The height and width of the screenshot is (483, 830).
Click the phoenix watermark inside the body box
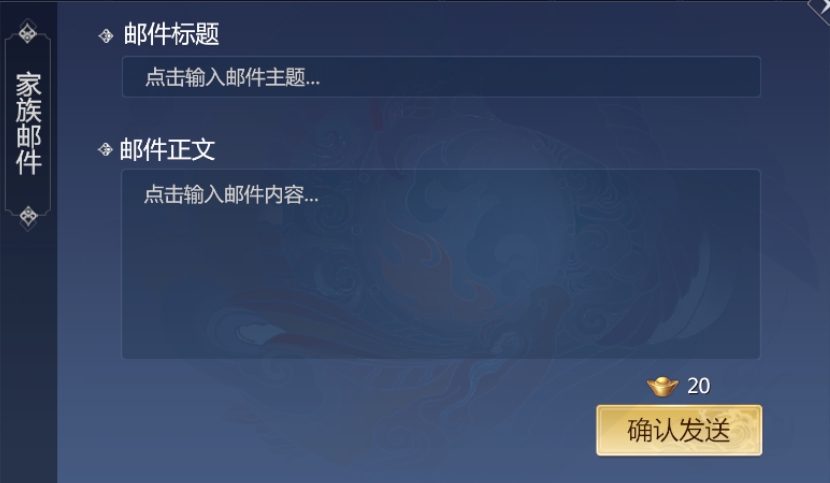[439, 265]
